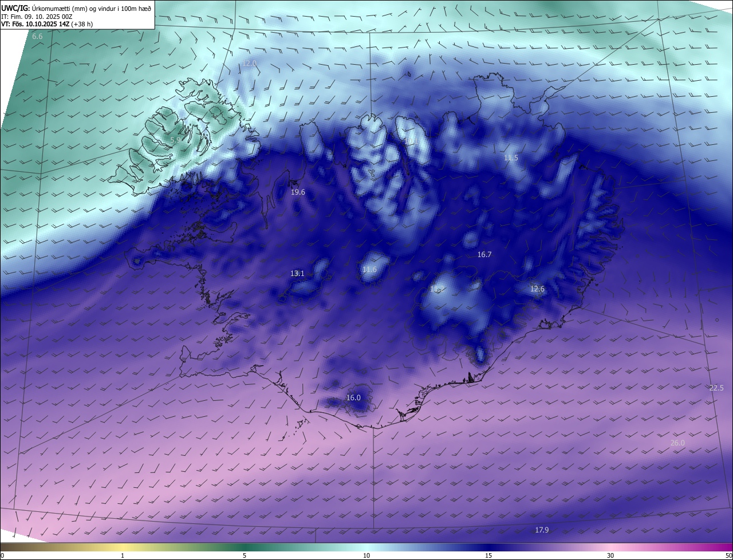
Task: Select the initial time line 'IT: Fim. 09. 10. 2025 00Z'
Action: coord(37,17)
